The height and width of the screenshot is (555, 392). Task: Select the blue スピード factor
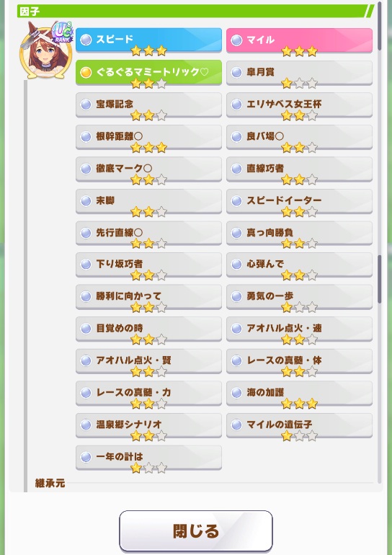[x=148, y=40]
